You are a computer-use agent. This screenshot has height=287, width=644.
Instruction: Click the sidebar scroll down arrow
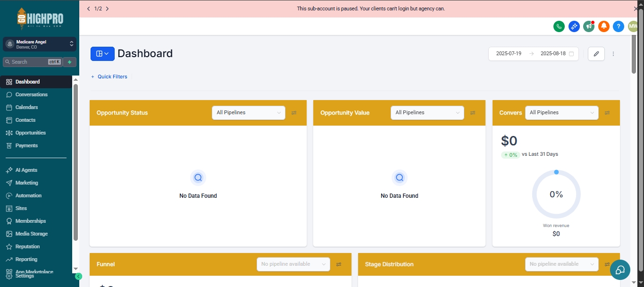(75, 269)
